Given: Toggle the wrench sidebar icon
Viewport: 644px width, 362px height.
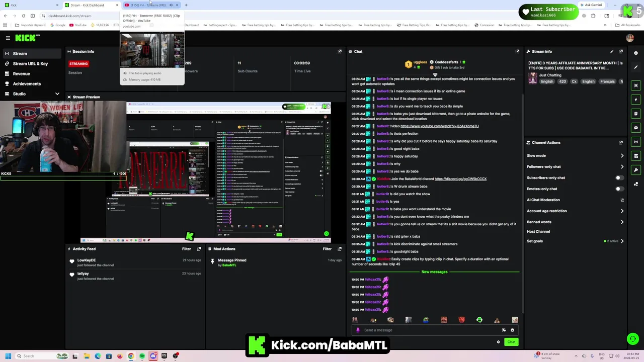Looking at the screenshot, I should pos(636,170).
